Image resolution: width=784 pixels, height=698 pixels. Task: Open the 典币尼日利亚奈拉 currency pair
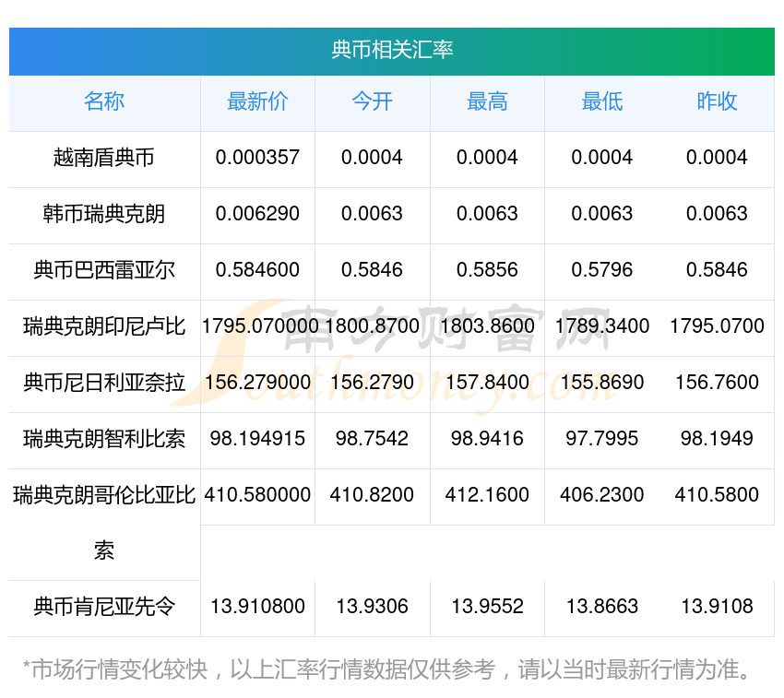point(104,383)
